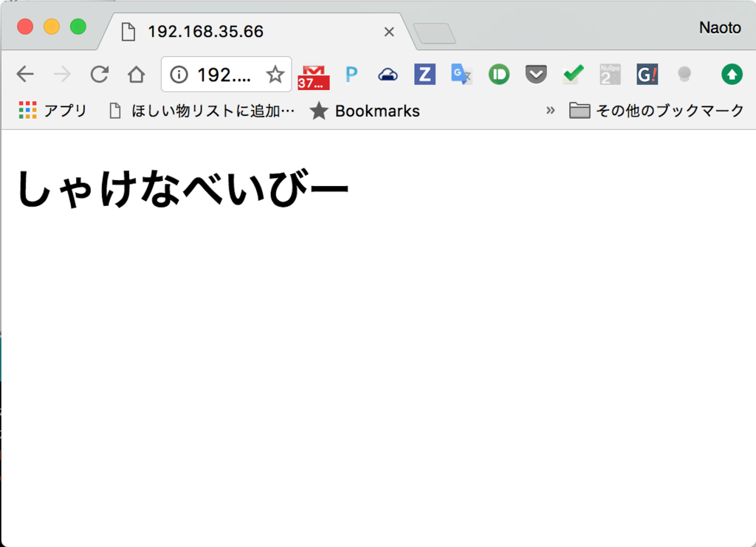Click the blue P extension icon
The width and height of the screenshot is (756, 547).
coord(351,75)
